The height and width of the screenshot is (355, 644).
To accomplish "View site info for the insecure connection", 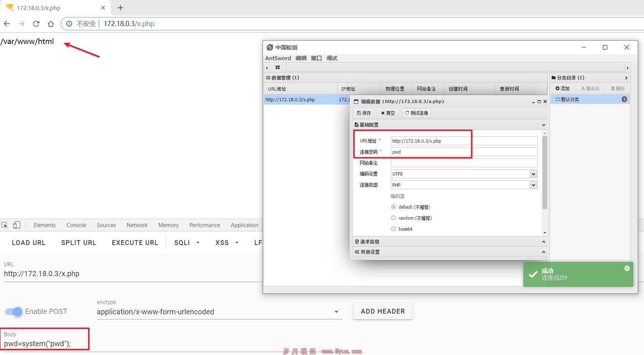I will pyautogui.click(x=69, y=24).
